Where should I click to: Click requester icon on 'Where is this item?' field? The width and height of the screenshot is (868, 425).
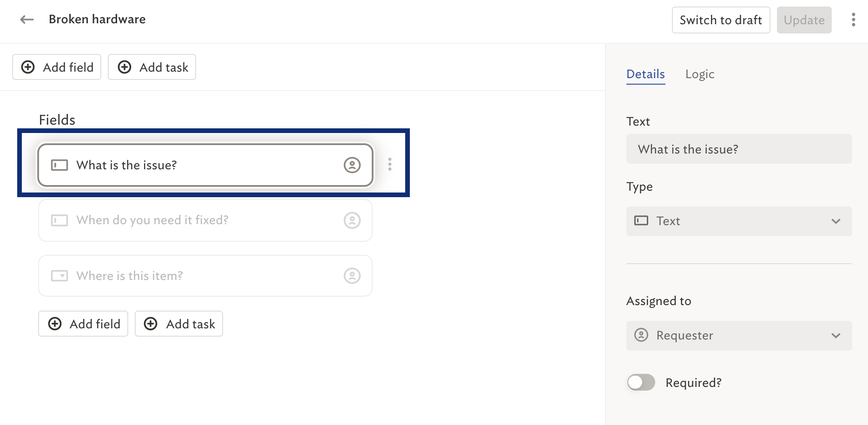point(352,276)
